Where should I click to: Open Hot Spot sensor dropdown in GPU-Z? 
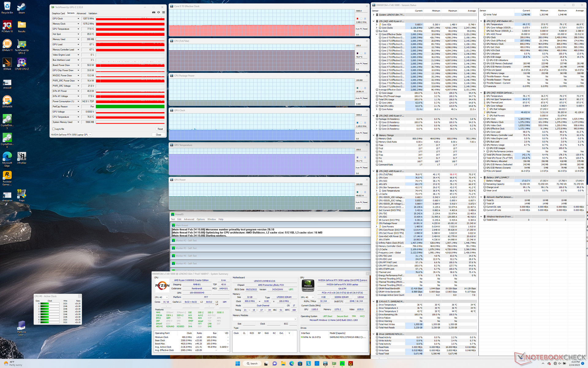pyautogui.click(x=78, y=34)
